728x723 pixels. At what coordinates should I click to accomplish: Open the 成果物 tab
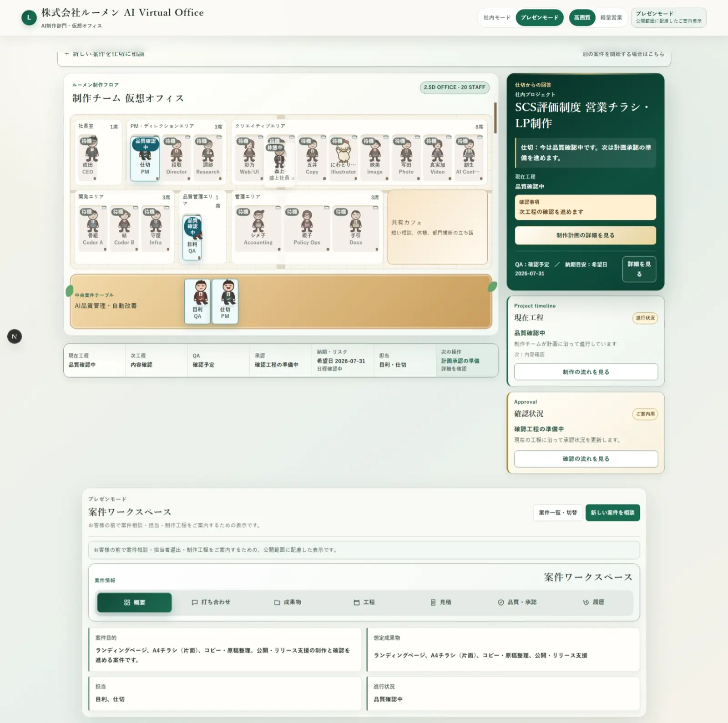coord(288,602)
